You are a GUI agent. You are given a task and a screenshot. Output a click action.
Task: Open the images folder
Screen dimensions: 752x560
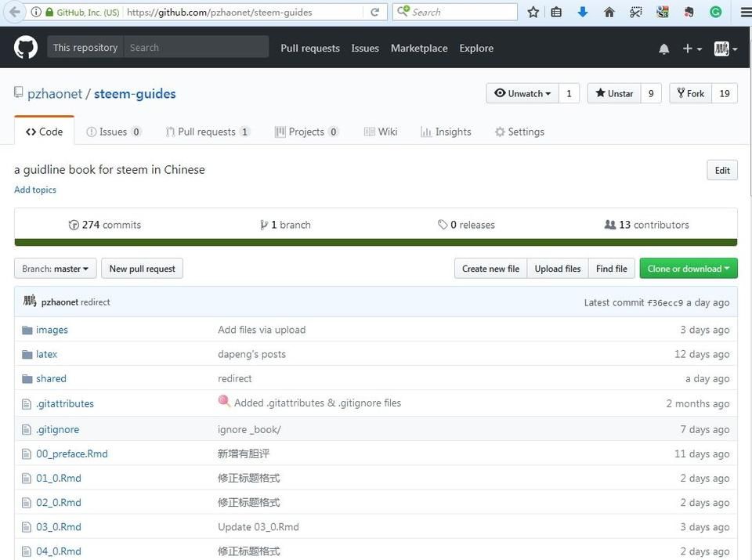(x=52, y=330)
